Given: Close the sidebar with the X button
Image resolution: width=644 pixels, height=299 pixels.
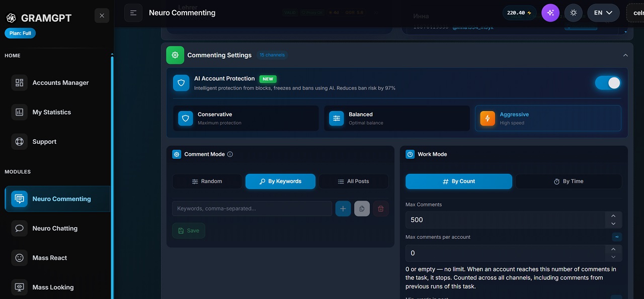Looking at the screenshot, I should click(102, 16).
